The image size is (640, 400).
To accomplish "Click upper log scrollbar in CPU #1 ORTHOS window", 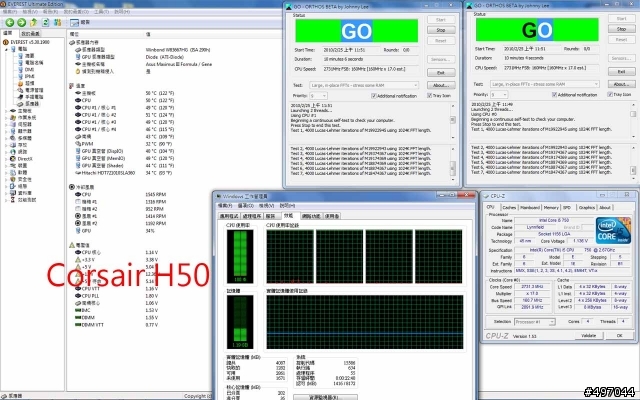I will tap(453, 122).
